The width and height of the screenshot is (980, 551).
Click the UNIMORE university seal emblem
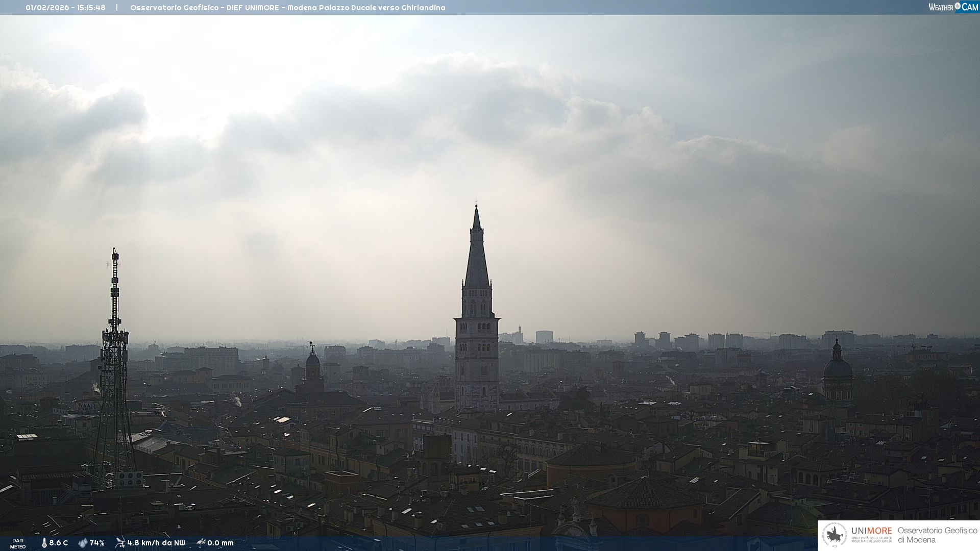(x=835, y=535)
